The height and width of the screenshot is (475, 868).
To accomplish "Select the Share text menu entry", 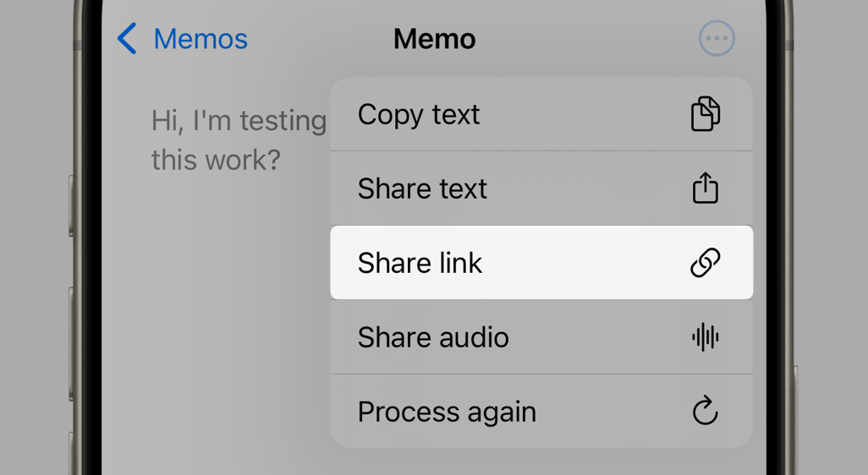I will tap(422, 188).
